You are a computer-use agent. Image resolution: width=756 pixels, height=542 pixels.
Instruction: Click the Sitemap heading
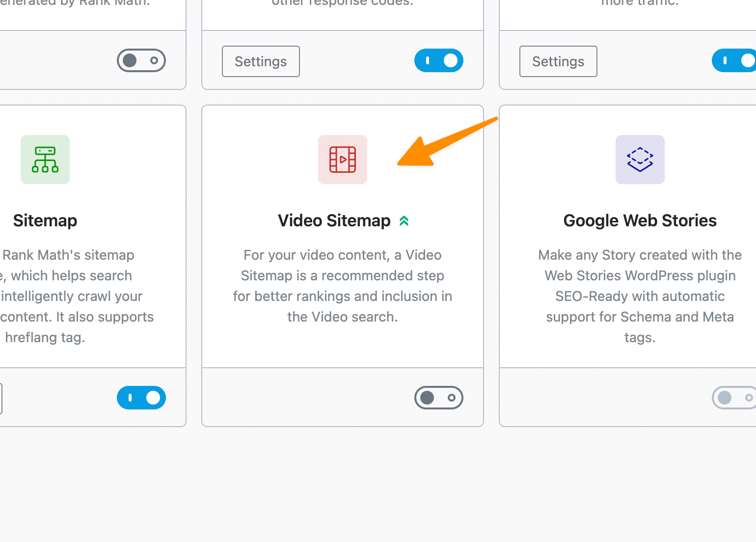coord(45,221)
